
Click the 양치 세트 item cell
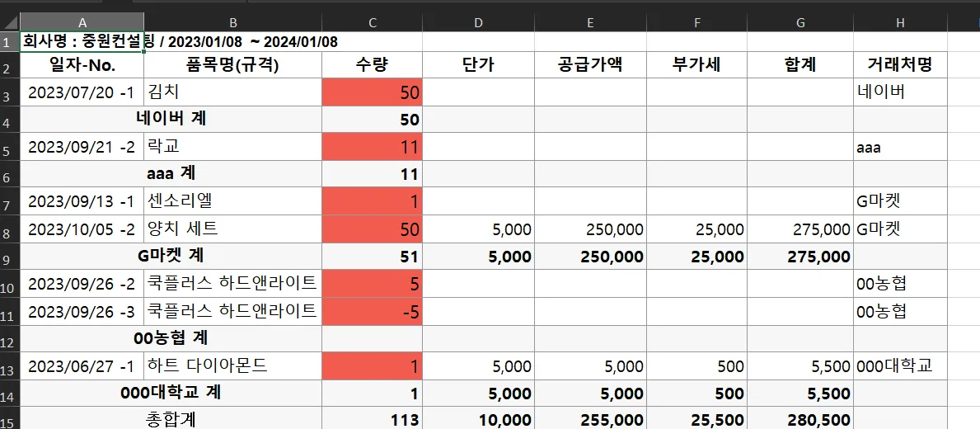click(232, 229)
